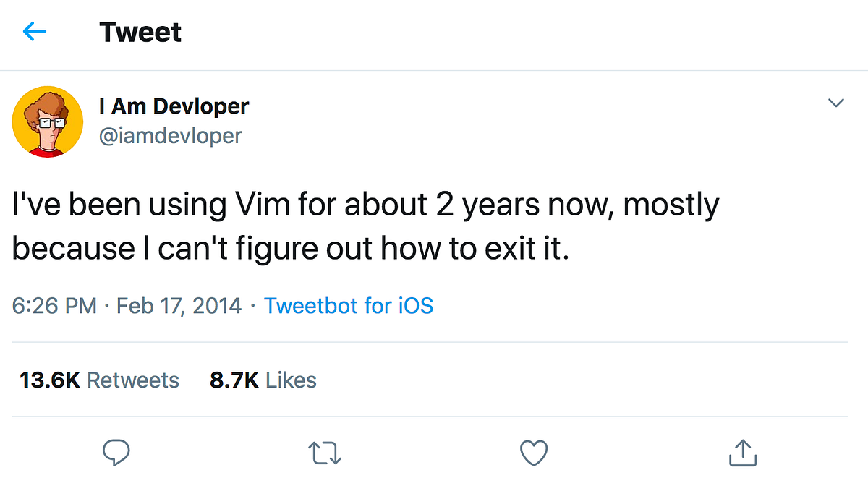Click the 6:26 PM timestamp
Image resolution: width=868 pixels, height=478 pixels.
54,306
